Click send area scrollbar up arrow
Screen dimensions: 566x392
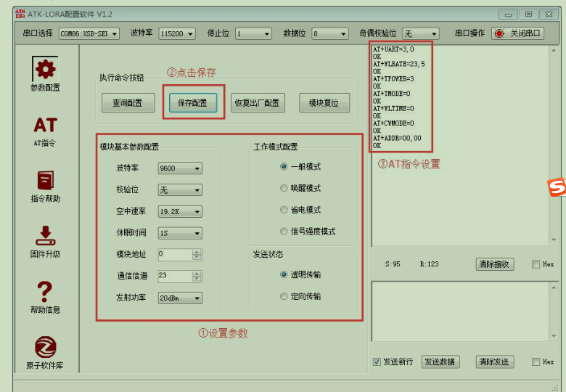554,287
